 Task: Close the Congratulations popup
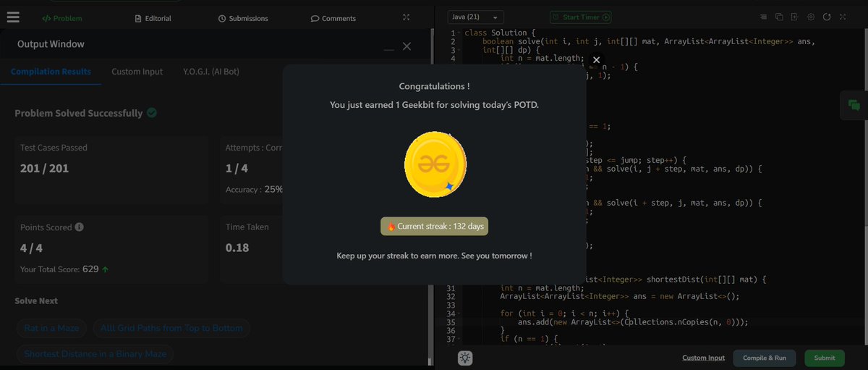[x=596, y=60]
